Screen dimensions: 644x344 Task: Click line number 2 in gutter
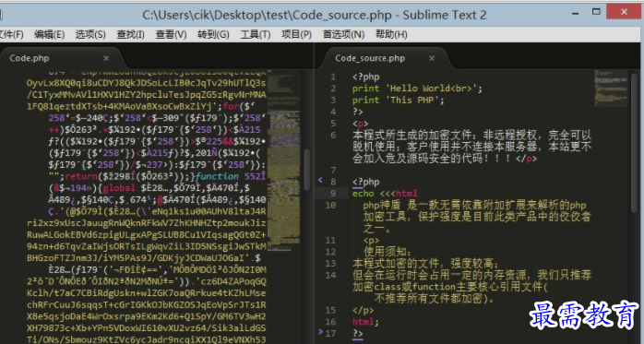333,89
